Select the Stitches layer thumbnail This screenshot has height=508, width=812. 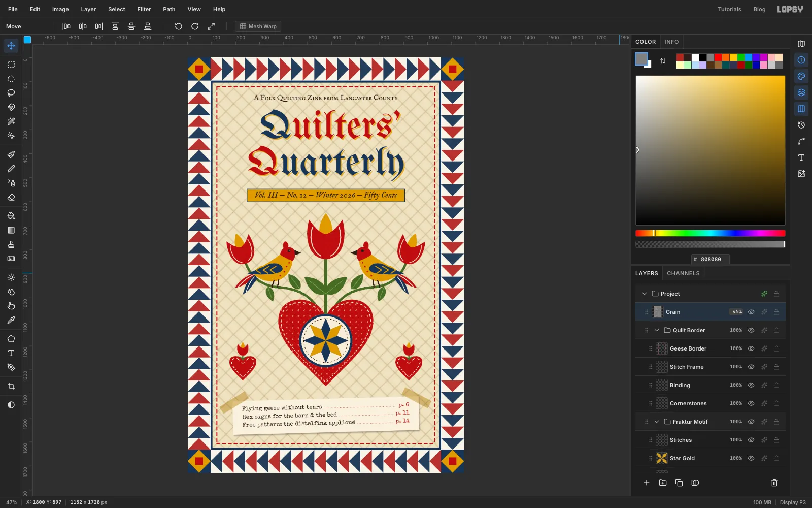662,440
